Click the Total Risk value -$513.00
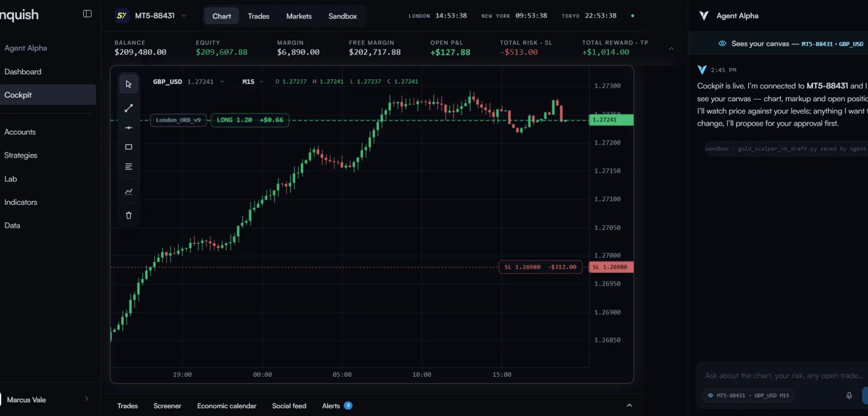The height and width of the screenshot is (416, 868). pos(519,52)
